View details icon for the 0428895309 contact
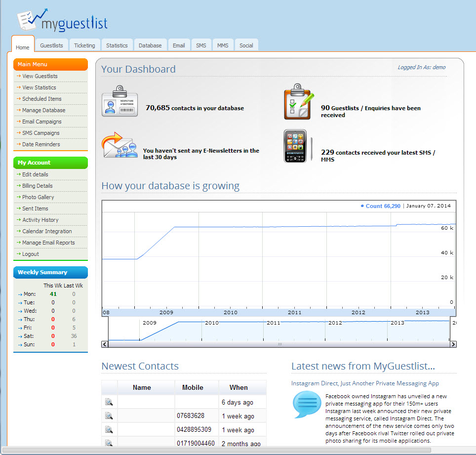 [x=109, y=430]
